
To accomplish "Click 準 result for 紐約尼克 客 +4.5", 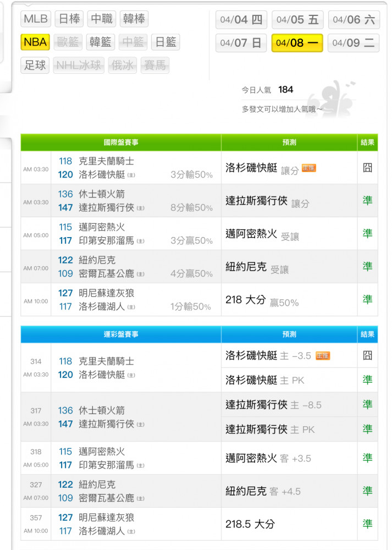I will click(367, 491).
